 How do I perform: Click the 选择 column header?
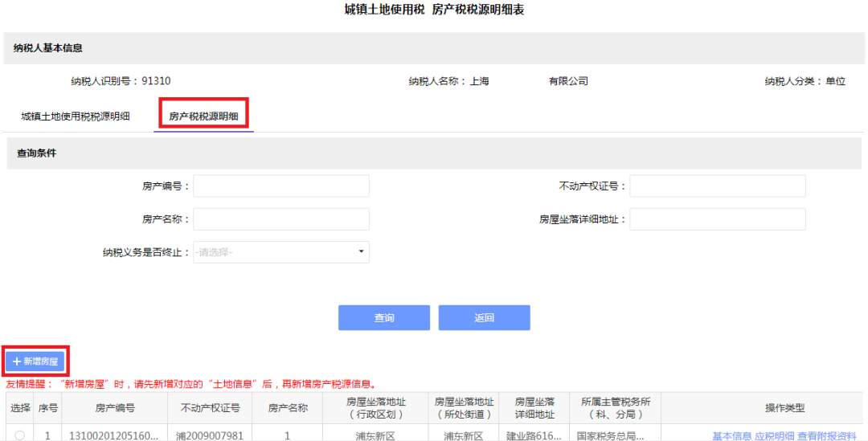(x=20, y=408)
